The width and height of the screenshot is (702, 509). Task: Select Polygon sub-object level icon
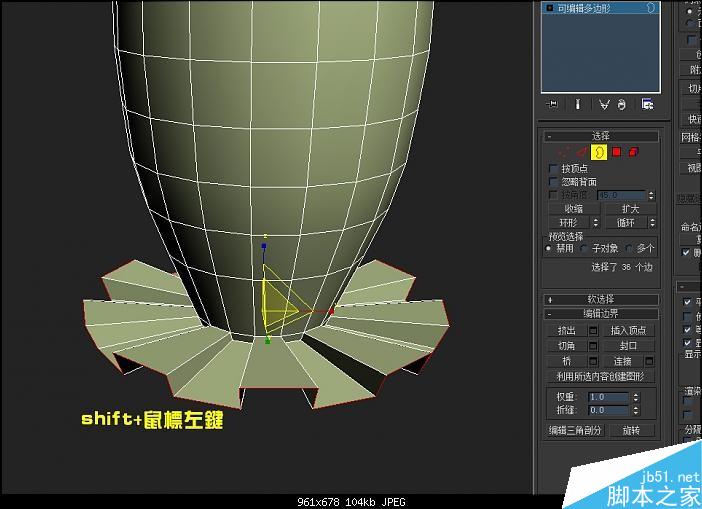616,152
